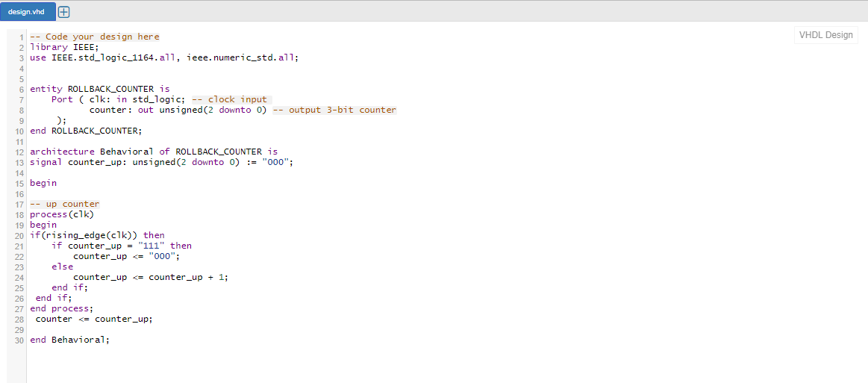The height and width of the screenshot is (383, 868).
Task: Click the '-- output 3-bit counter' comment
Action: 334,110
